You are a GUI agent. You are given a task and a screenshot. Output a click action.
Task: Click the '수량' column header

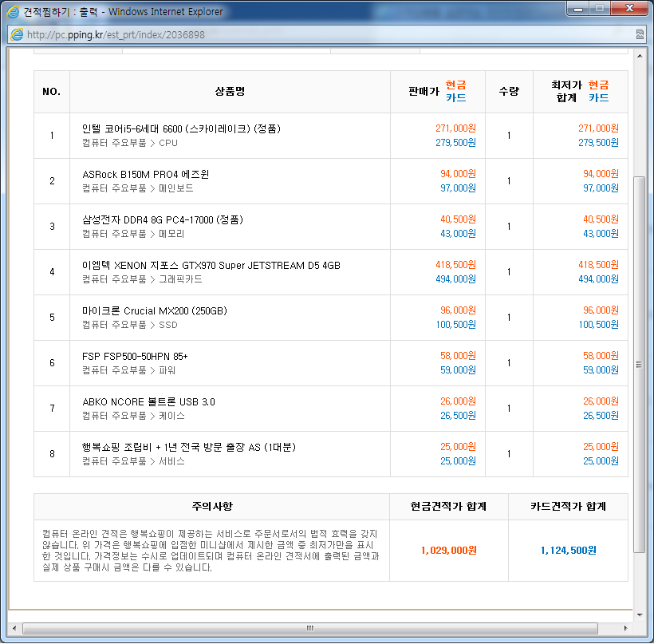509,92
